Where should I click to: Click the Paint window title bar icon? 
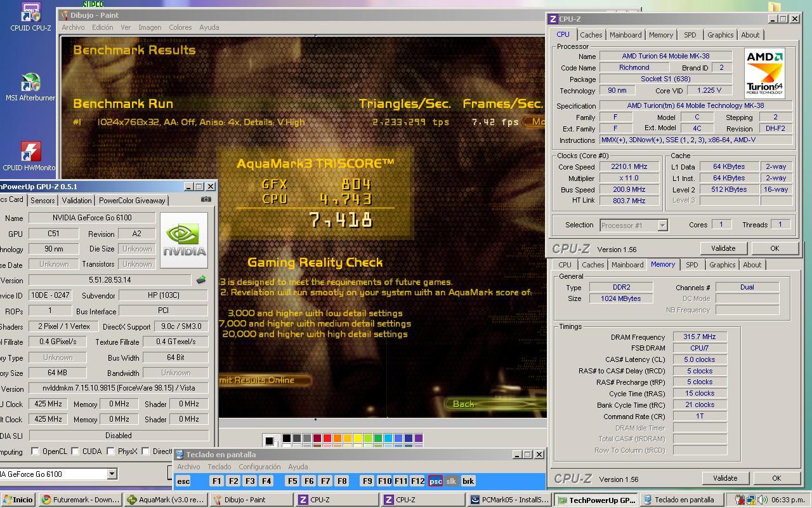tap(64, 15)
